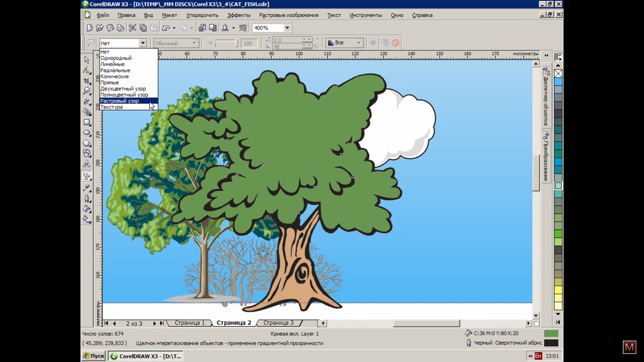The width and height of the screenshot is (644, 362).
Task: Click the horizontal scrollbar thumb
Action: point(426,323)
